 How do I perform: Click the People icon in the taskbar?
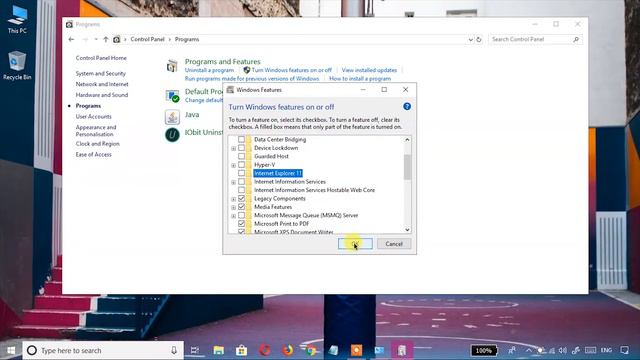coord(511,350)
